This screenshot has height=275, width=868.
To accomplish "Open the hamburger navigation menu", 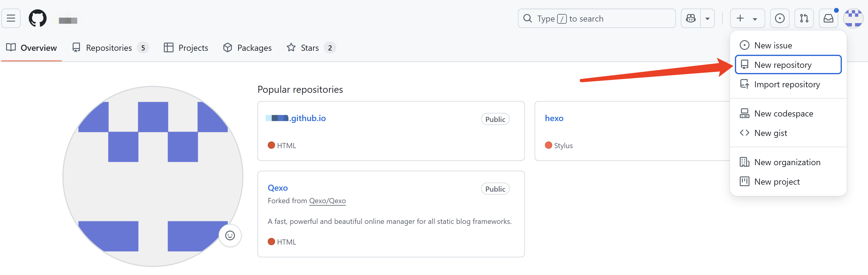I will click(x=11, y=18).
